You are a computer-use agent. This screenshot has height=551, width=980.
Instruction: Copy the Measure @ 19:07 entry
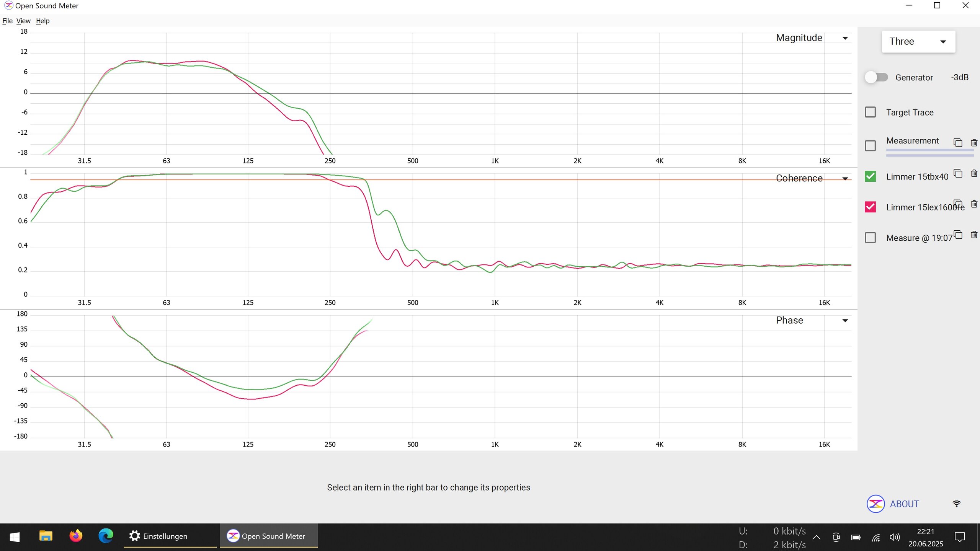point(958,235)
